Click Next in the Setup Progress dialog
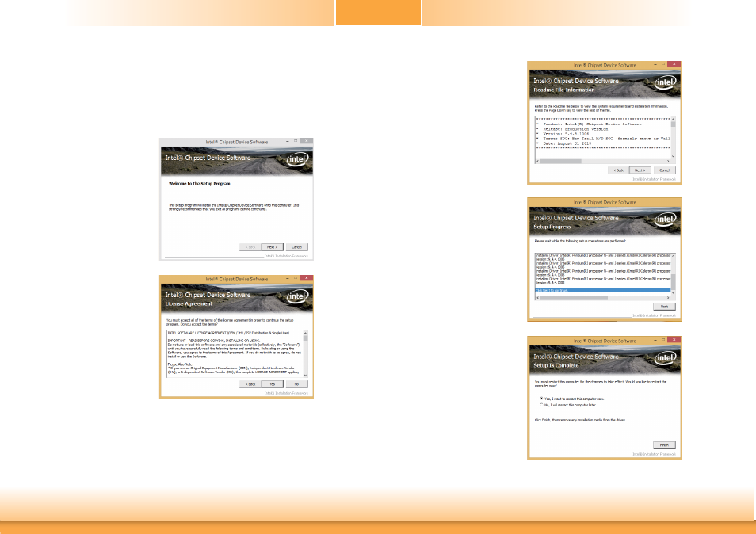The image size is (756, 534). 664,307
